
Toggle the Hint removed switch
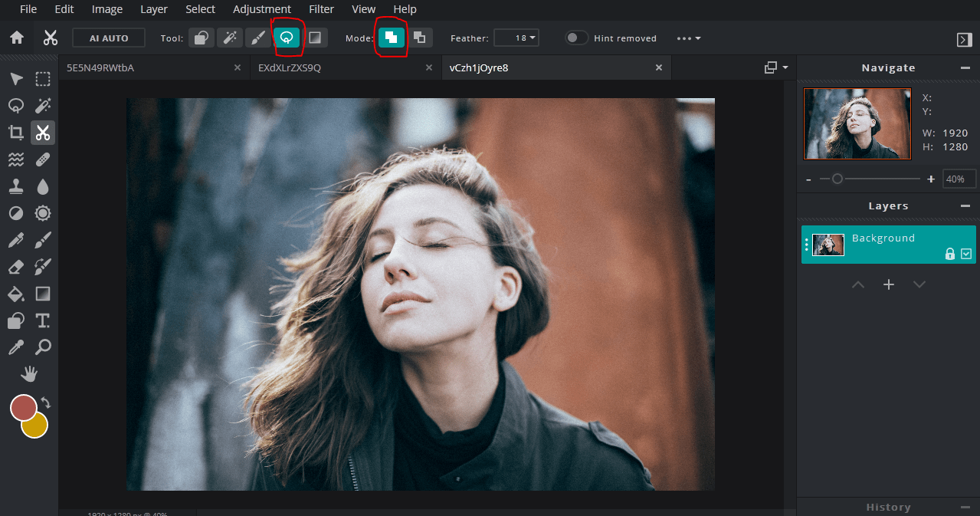pyautogui.click(x=576, y=37)
